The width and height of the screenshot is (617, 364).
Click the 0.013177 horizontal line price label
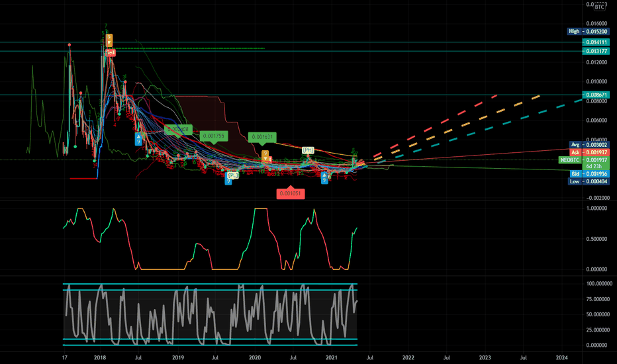596,51
